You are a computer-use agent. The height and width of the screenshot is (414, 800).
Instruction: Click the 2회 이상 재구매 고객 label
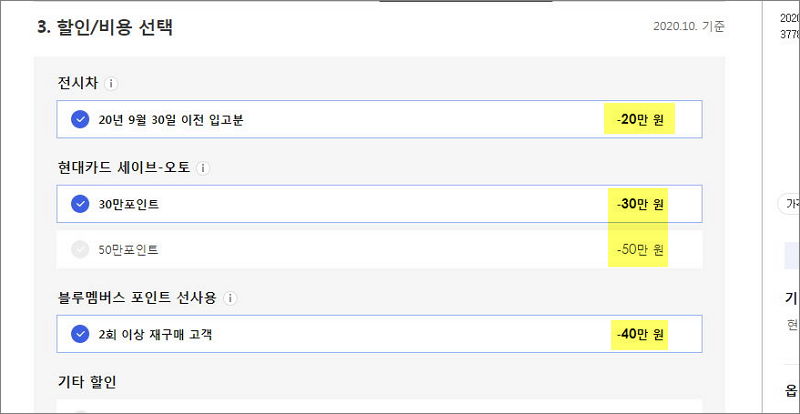click(x=155, y=335)
